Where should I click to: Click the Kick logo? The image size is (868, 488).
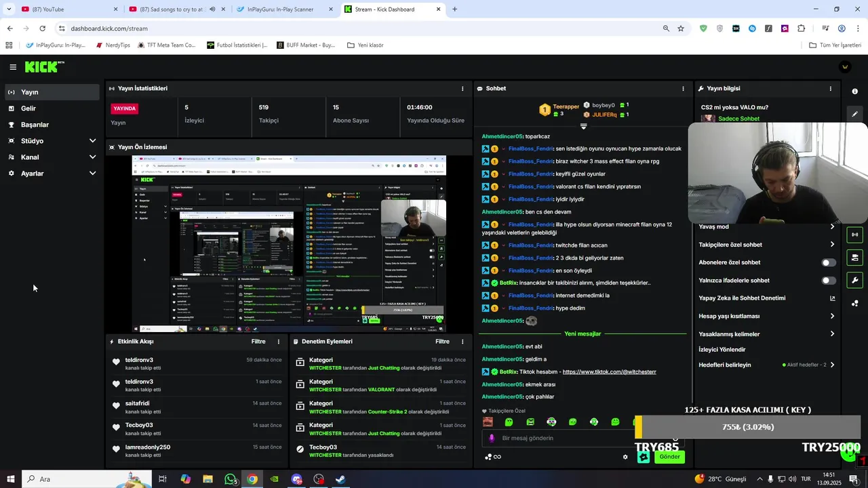coord(44,66)
